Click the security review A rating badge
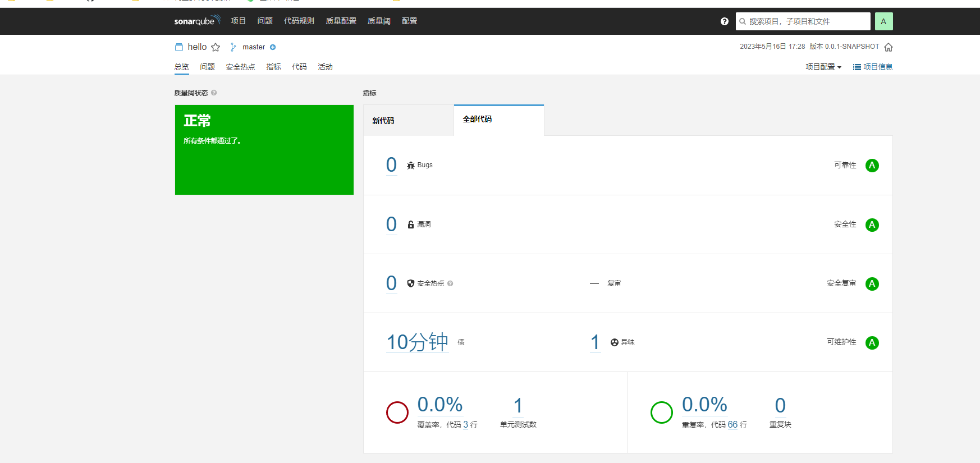 pyautogui.click(x=872, y=284)
